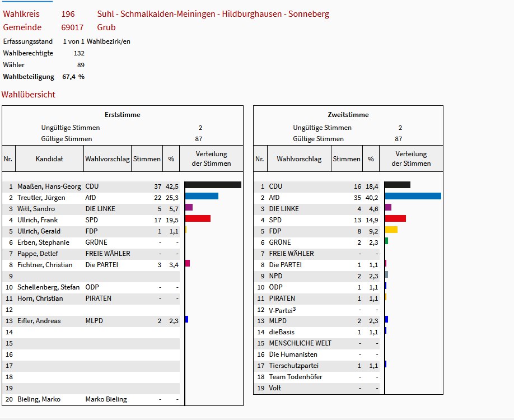The width and height of the screenshot is (514, 420).
Task: Click Gemeinde number 69017
Action: (x=72, y=27)
